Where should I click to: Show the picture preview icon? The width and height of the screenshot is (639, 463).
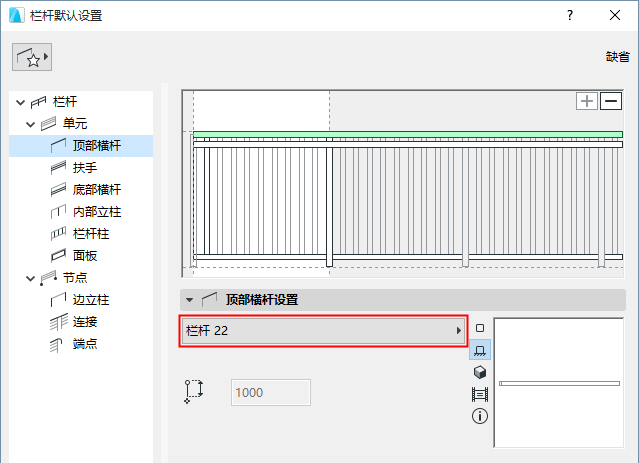point(480,395)
